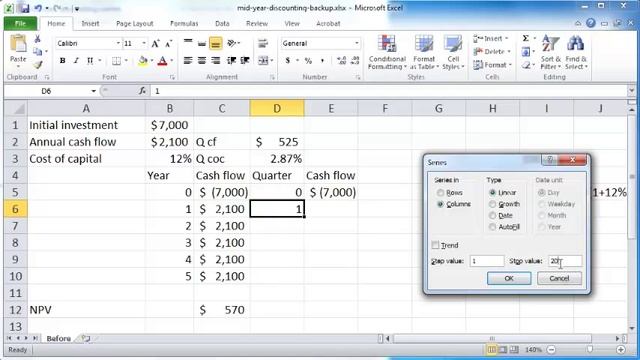Enable the Trend checkbox
This screenshot has height=360, width=640.
[x=436, y=245]
